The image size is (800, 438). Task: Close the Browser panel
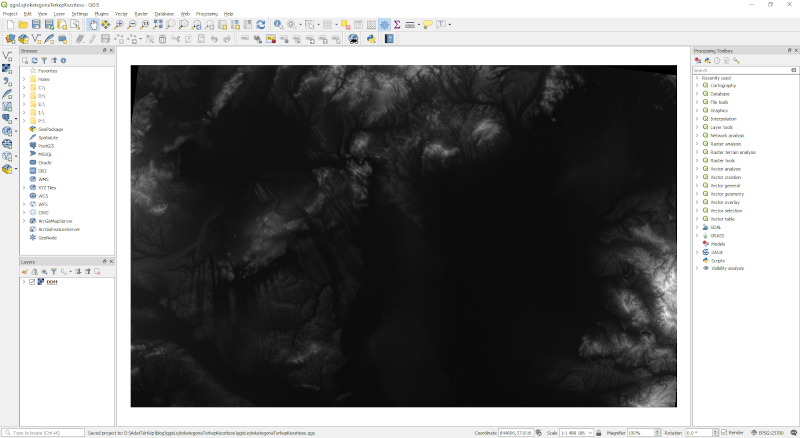(x=111, y=51)
